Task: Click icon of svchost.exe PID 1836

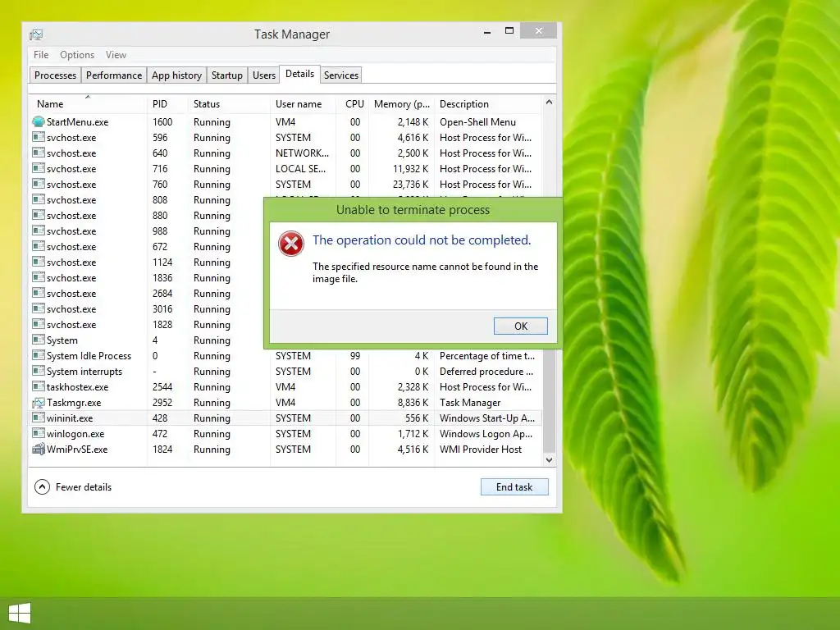Action: coord(38,277)
